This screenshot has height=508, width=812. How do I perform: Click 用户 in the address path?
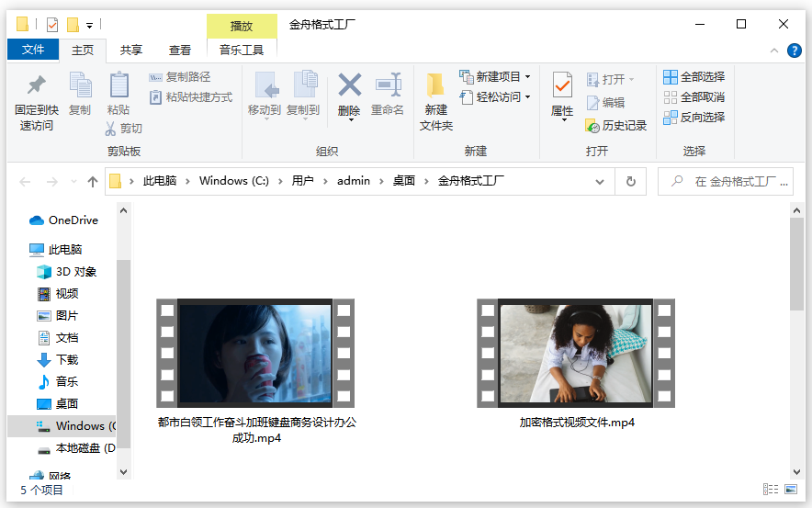click(x=302, y=181)
